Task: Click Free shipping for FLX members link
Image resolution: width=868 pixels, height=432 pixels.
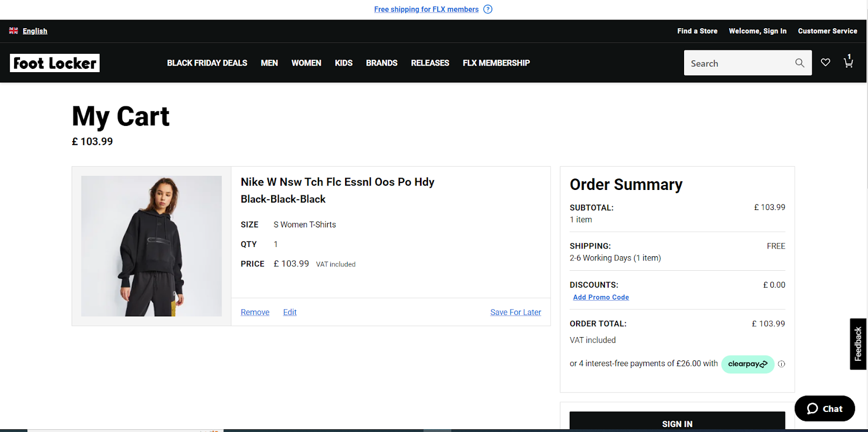Action: (426, 9)
